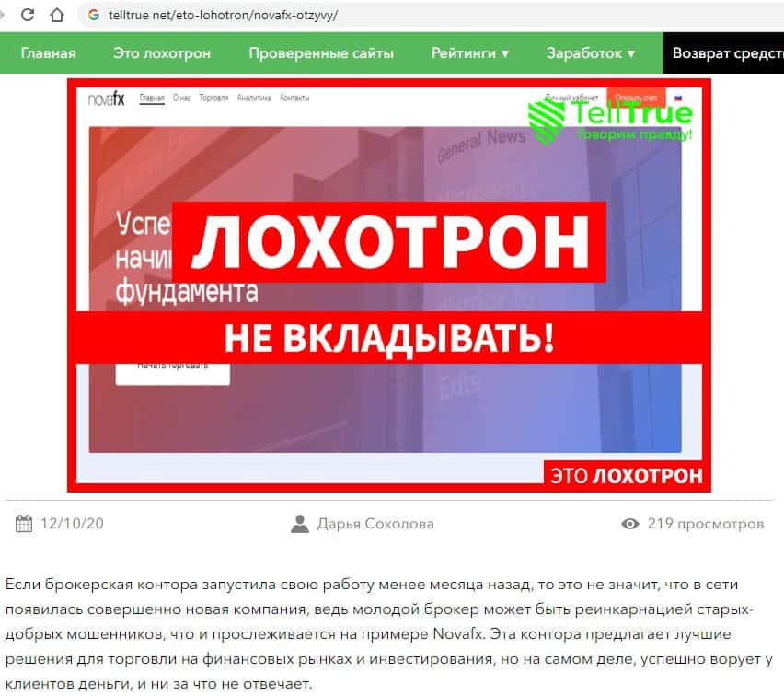The height and width of the screenshot is (696, 784).
Task: Click the ЭТО ЛОХОТРОН corner label
Action: [627, 475]
